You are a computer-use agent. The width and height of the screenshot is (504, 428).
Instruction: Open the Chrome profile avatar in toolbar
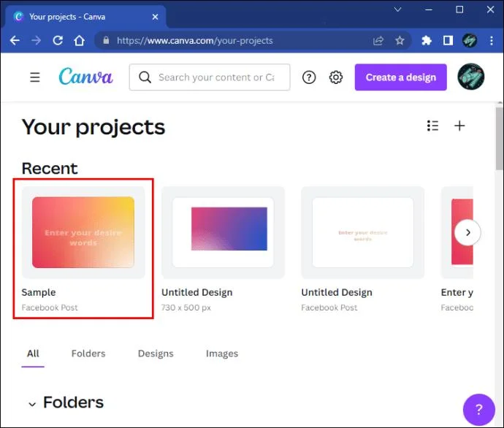(x=470, y=40)
